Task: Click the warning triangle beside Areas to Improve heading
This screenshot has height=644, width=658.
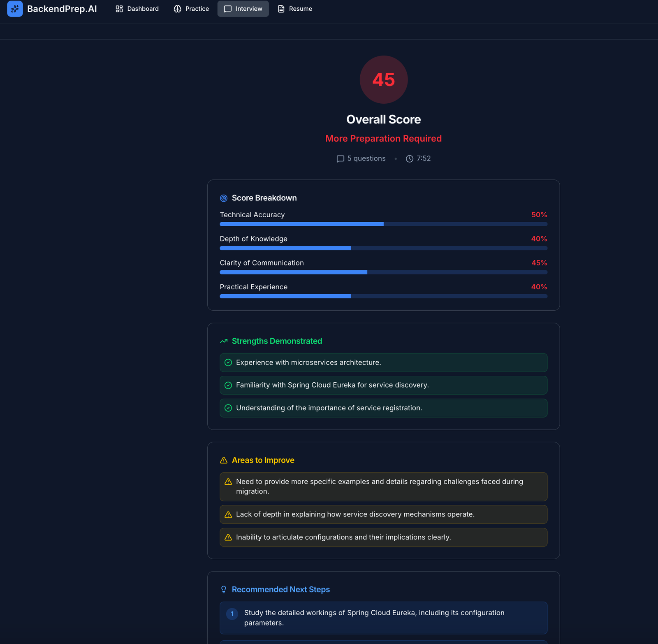Action: pyautogui.click(x=224, y=460)
